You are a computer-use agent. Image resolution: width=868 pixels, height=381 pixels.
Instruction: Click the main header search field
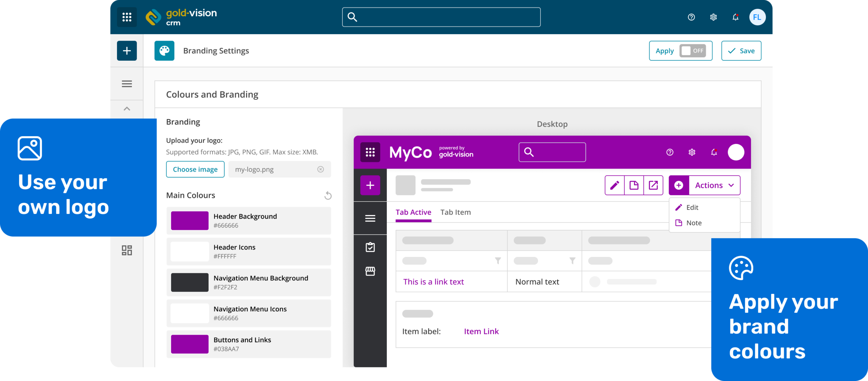pyautogui.click(x=441, y=17)
